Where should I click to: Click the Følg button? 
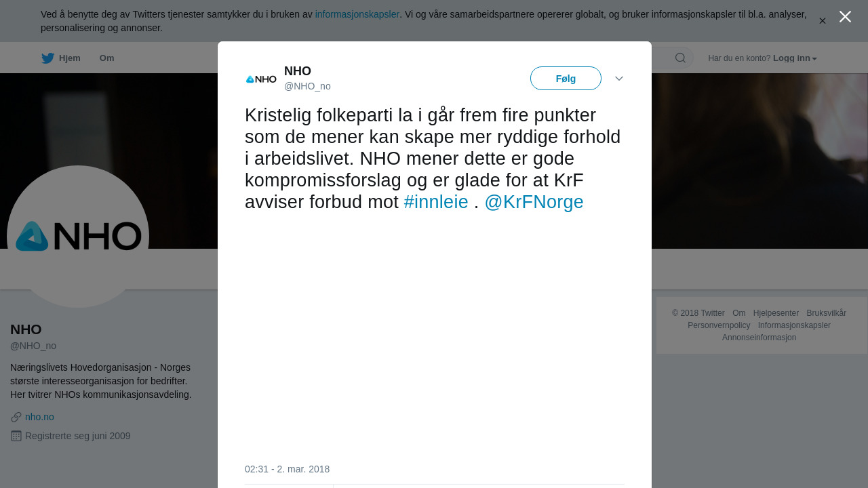pos(566,79)
